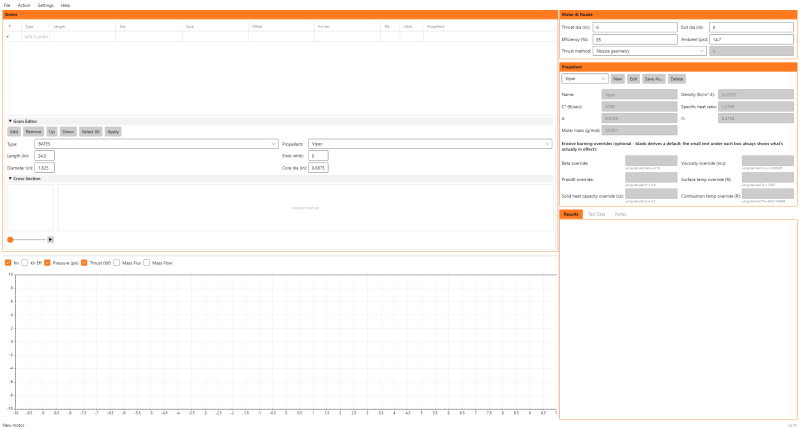
Task: Open the Viper propellant selector combo box
Action: pos(585,79)
